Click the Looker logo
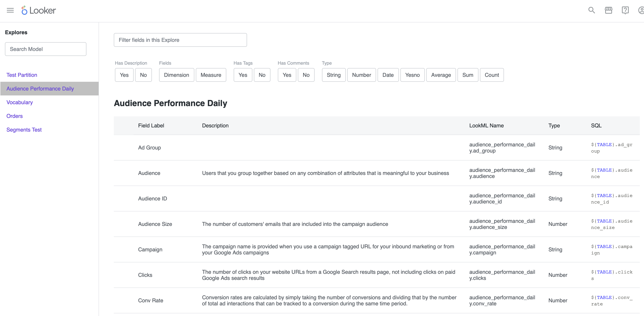The width and height of the screenshot is (644, 316). click(38, 10)
